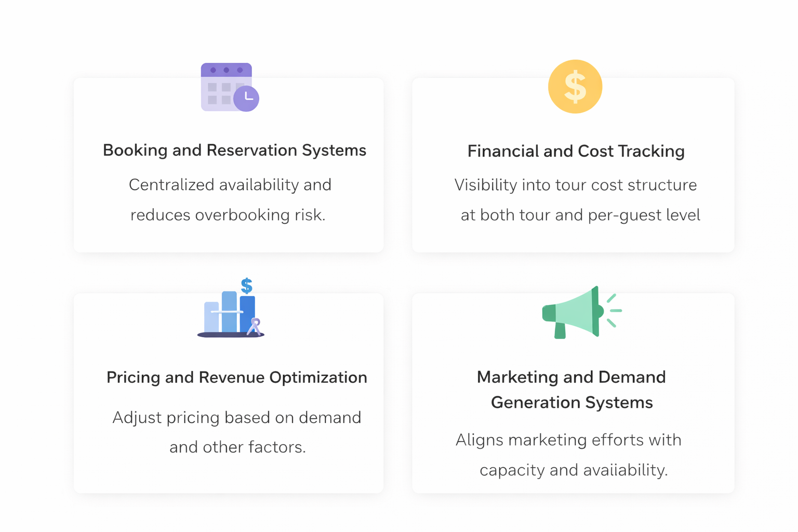Viewport: 798px width, 532px height.
Task: Click the purple calendar clock icon
Action: 230,87
